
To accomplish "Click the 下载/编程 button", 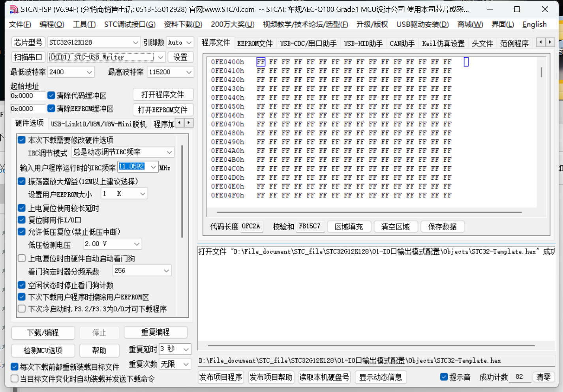I will [x=43, y=333].
